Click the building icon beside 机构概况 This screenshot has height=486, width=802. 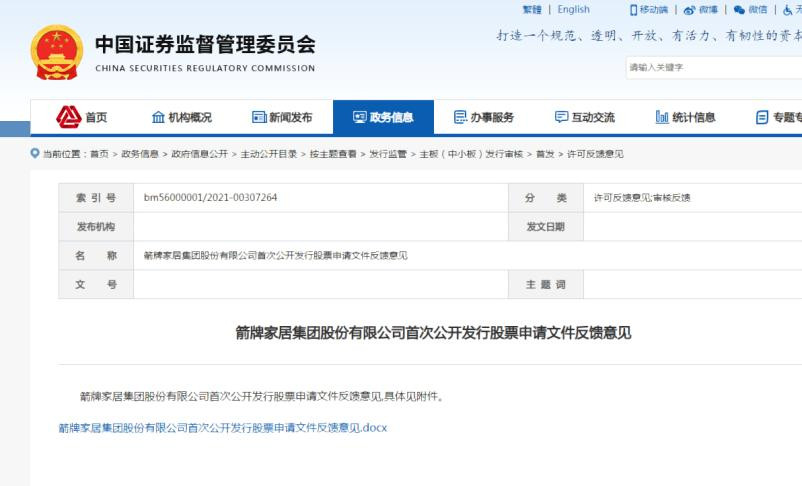158,117
